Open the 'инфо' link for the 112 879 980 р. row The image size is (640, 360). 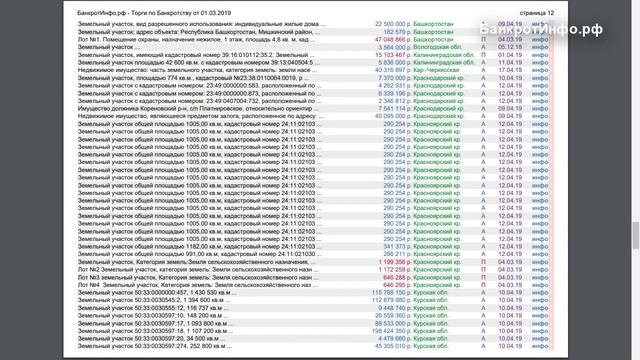(x=540, y=300)
